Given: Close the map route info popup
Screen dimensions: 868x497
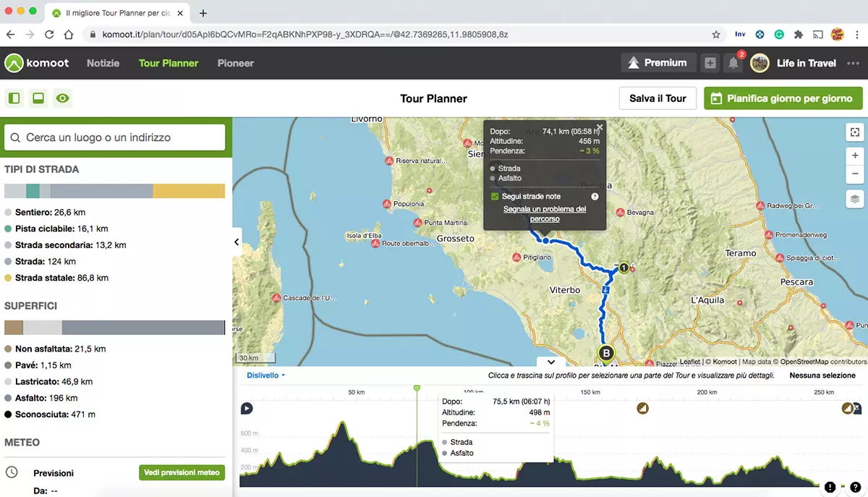Looking at the screenshot, I should click(600, 127).
